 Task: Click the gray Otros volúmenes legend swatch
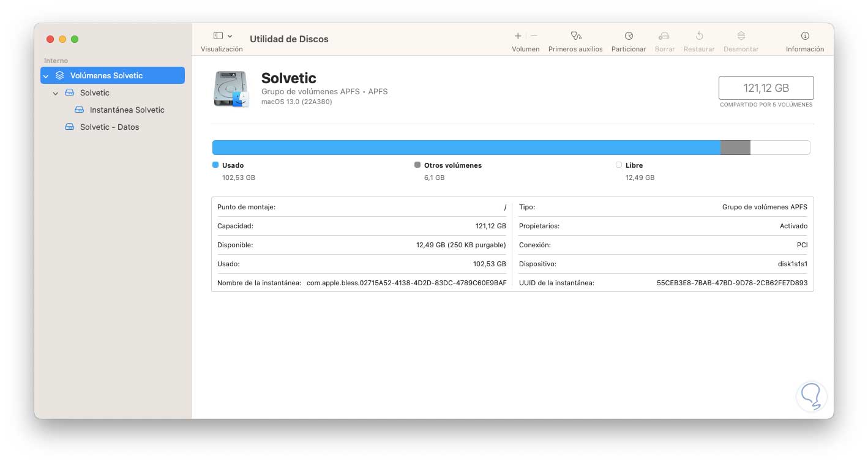coord(417,165)
